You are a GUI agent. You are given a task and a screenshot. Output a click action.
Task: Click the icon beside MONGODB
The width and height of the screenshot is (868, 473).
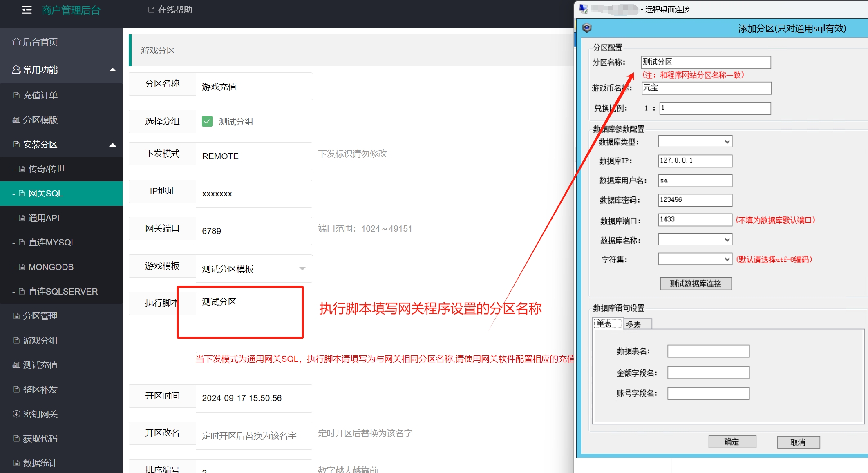click(x=22, y=267)
